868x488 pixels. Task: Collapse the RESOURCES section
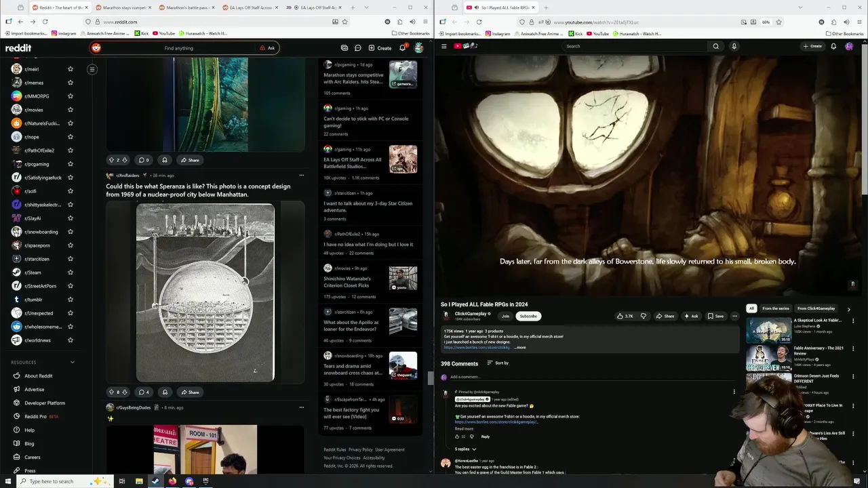tap(73, 363)
